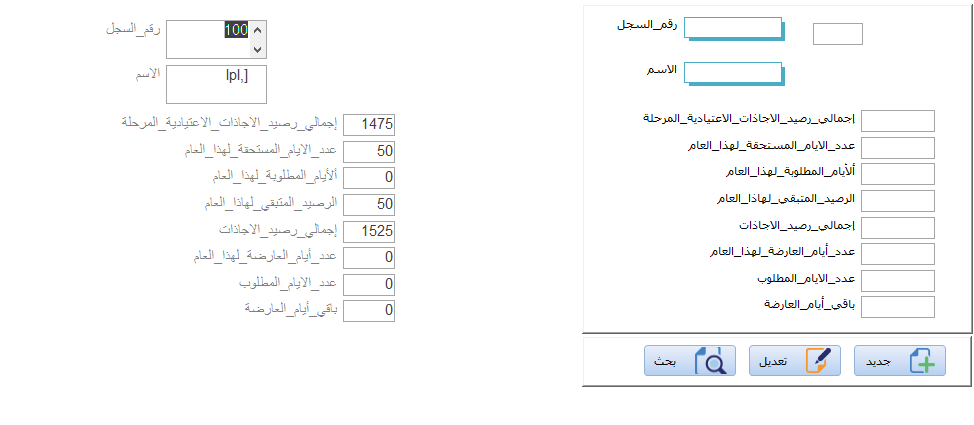
Task: Click the right باقى_أيام_العارضة empty field
Action: pos(898,307)
